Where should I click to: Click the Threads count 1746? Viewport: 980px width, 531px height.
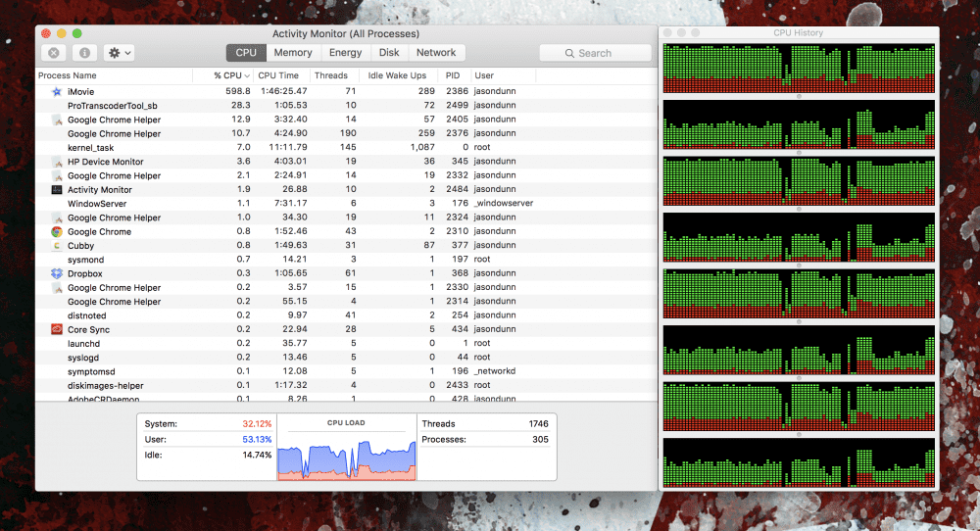click(538, 423)
